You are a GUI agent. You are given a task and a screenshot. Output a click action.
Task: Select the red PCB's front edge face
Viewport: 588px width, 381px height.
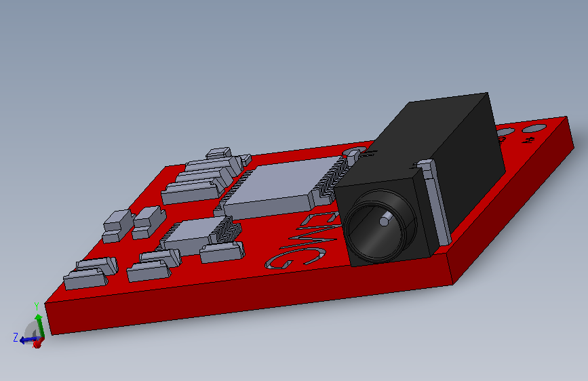click(251, 295)
